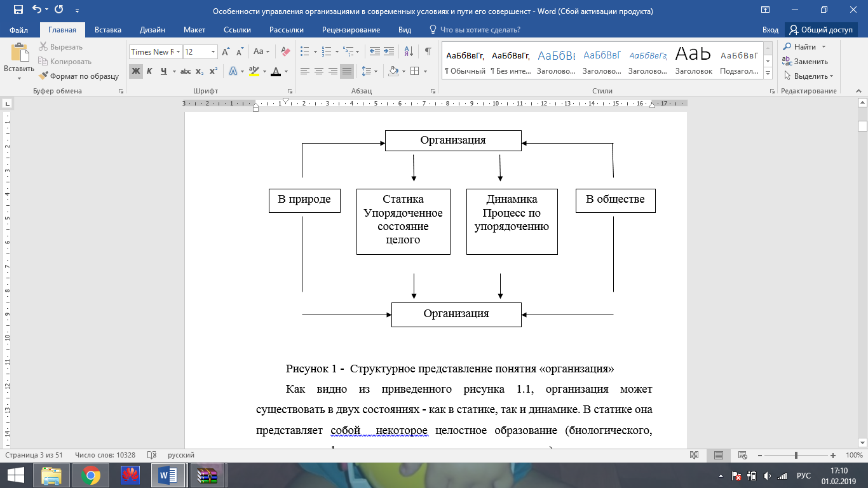Center the paragraph text
This screenshot has width=868, height=488.
(x=319, y=71)
